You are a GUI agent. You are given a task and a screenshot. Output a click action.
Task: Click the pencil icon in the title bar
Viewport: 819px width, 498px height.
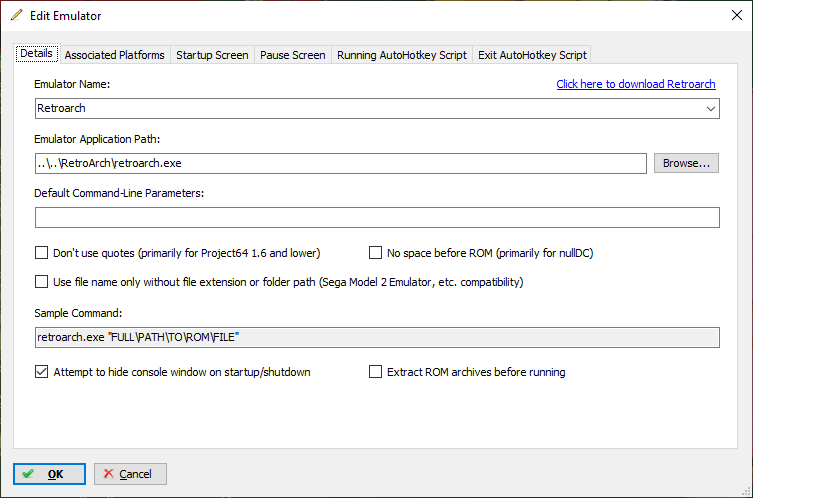pos(17,15)
